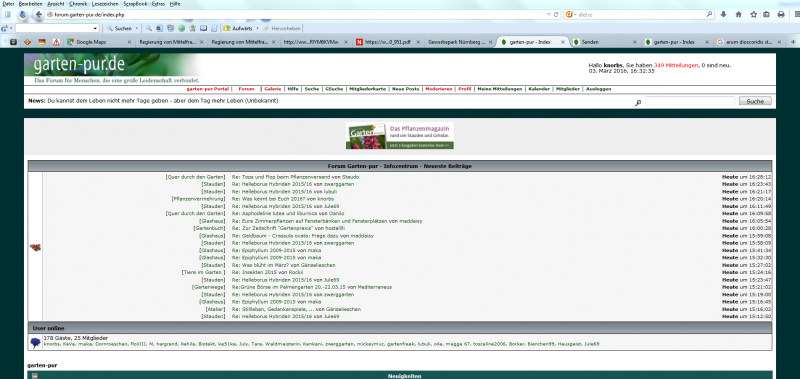Open the search engine selector dropdown

pyautogui.click(x=571, y=15)
